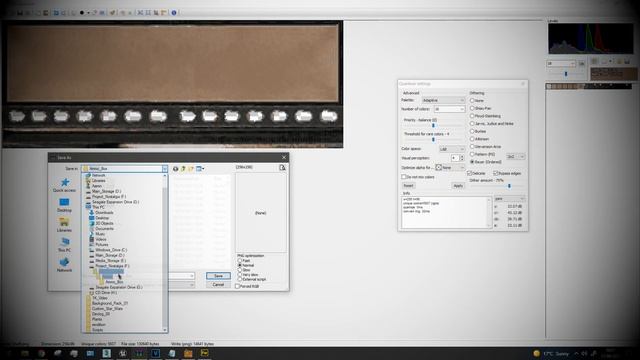640x360 pixels.
Task: Go up one folder level in Save As
Action: pos(183,169)
